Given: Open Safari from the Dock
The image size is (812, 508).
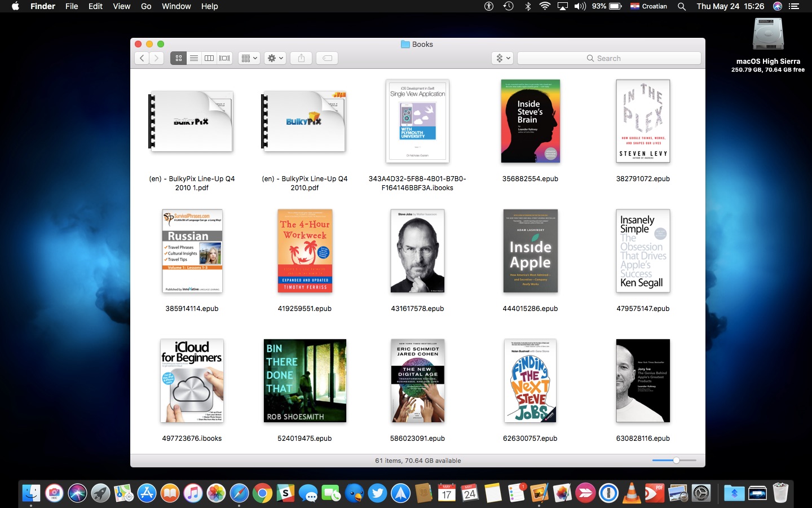Looking at the screenshot, I should [x=238, y=493].
